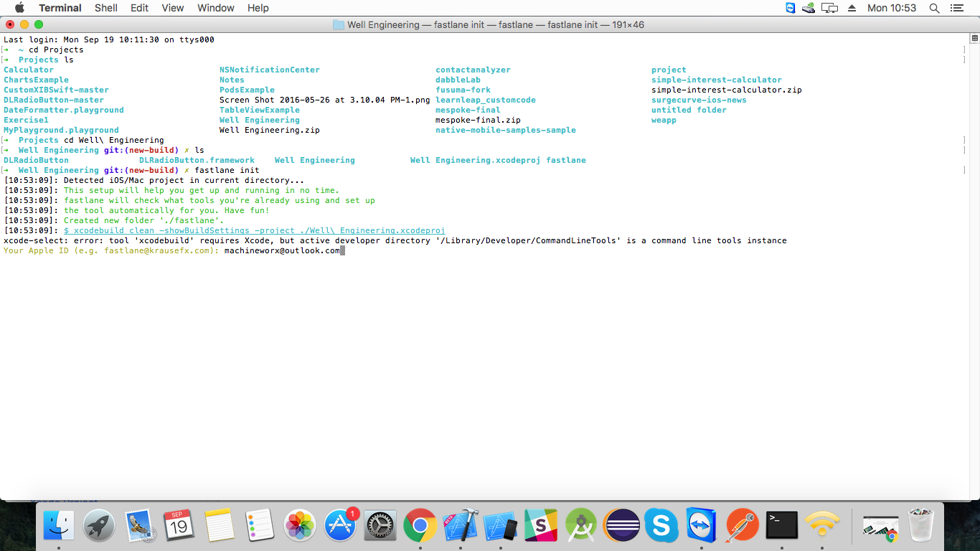Click 'fusuma-fork' directory name
The width and height of the screenshot is (980, 551).
(x=463, y=90)
